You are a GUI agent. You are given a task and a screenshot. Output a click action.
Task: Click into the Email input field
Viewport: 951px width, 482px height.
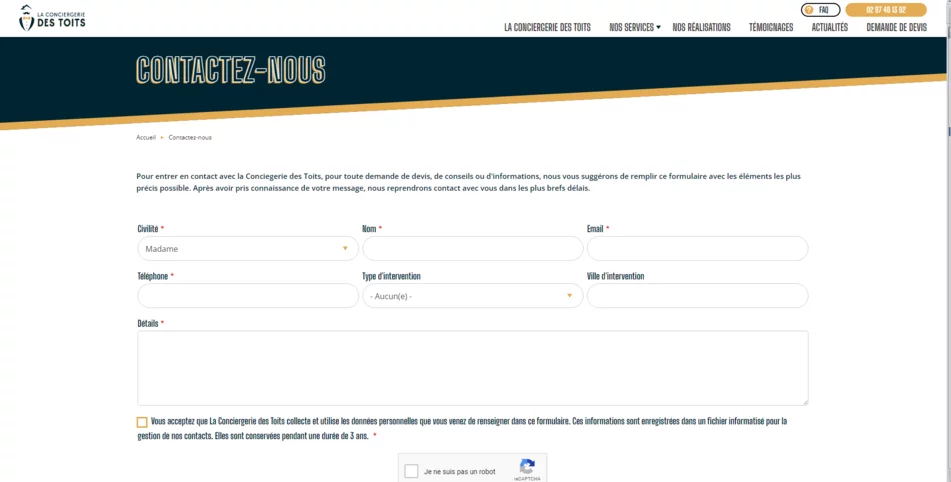pos(697,249)
